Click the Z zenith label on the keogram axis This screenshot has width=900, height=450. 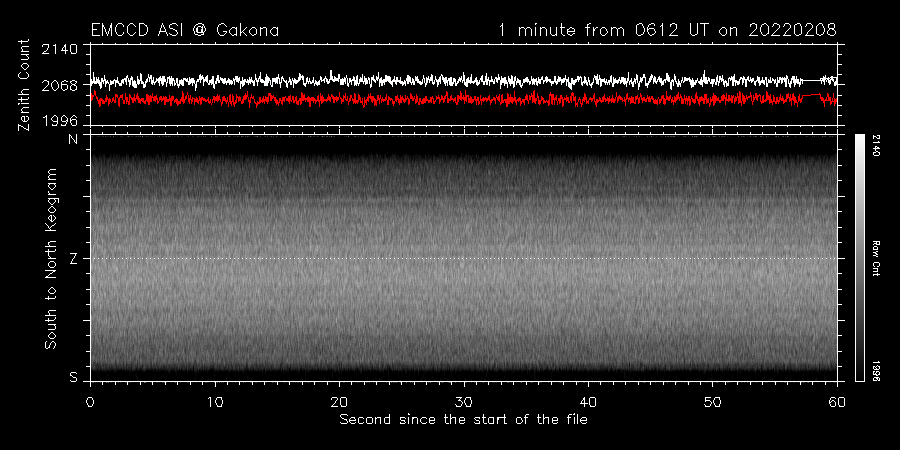(x=73, y=259)
